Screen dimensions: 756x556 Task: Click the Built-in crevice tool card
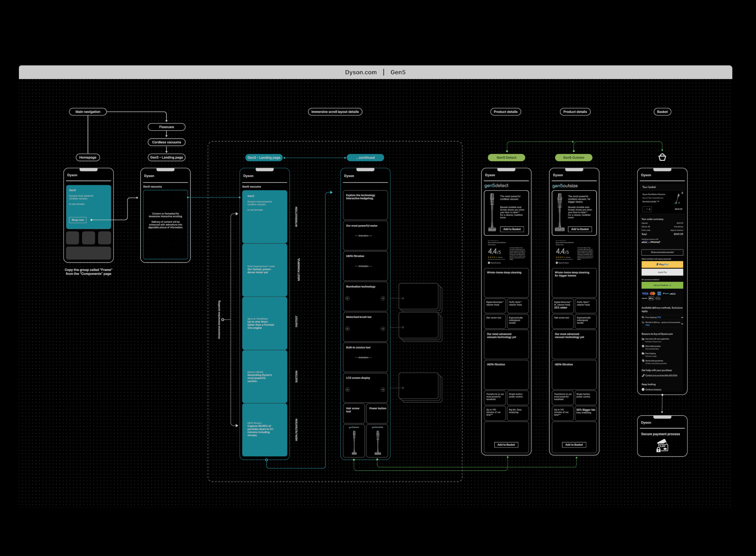(365, 357)
